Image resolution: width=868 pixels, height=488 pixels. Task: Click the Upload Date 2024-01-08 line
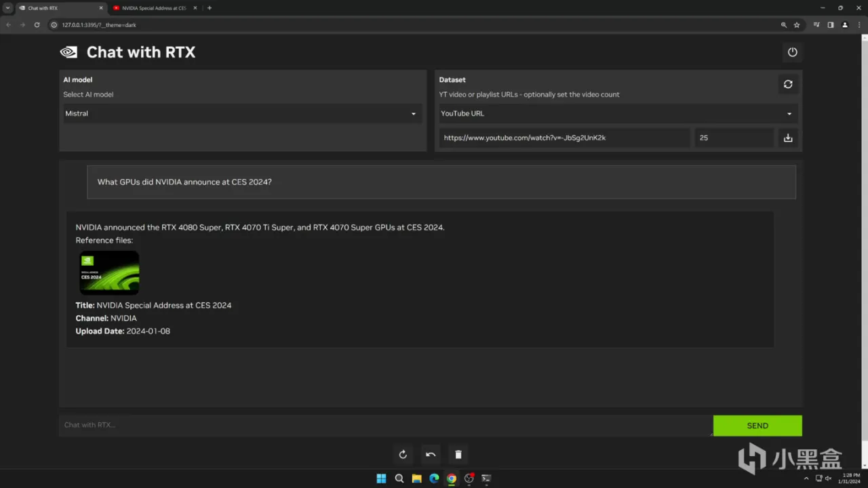coord(123,331)
